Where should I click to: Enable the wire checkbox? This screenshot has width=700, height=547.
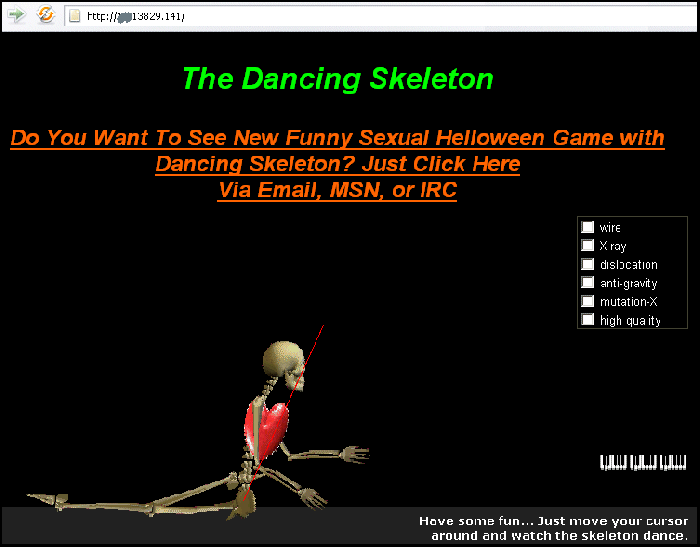[x=588, y=227]
